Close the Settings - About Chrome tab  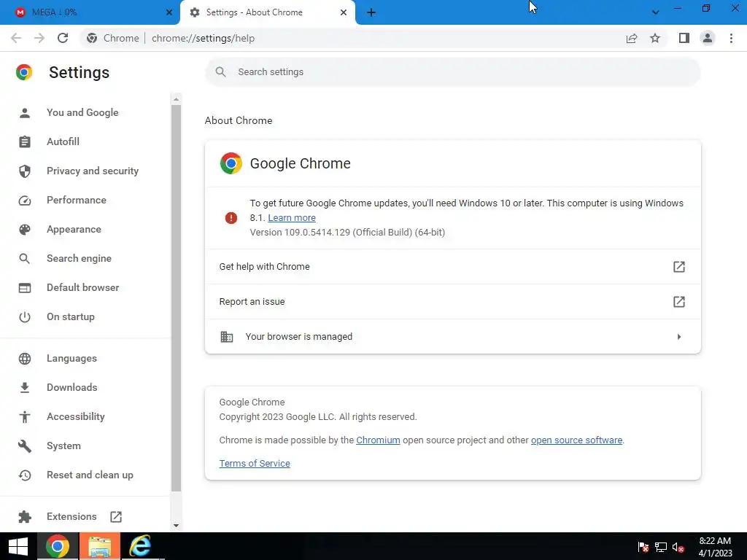(343, 12)
